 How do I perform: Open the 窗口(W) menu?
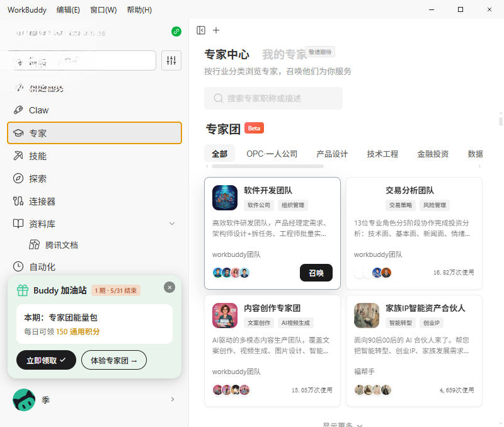[103, 10]
